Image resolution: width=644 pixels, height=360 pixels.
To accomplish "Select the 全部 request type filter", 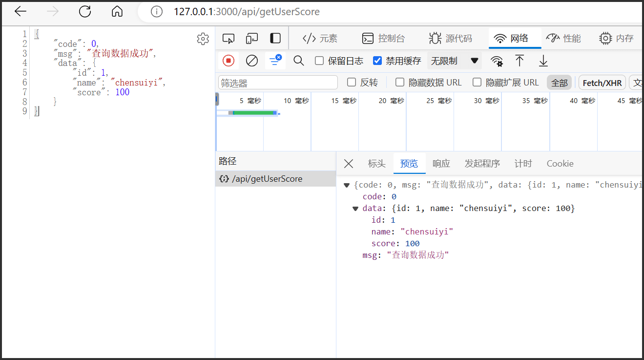I will (x=559, y=83).
